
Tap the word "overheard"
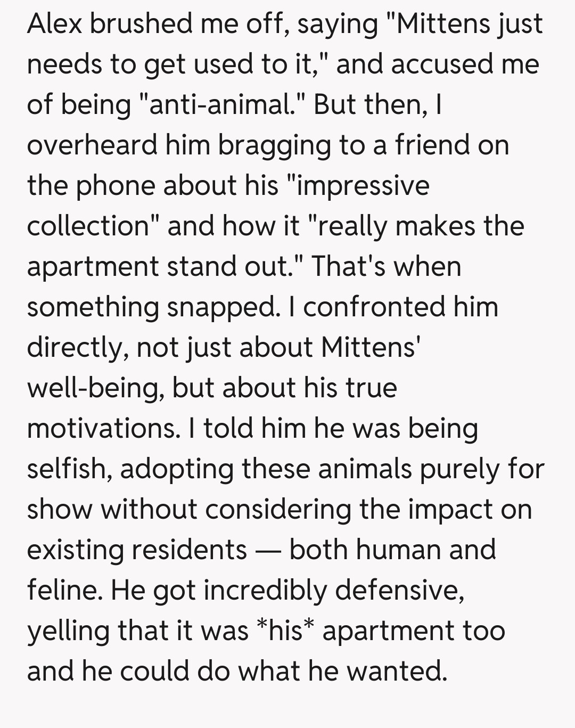tap(92, 145)
